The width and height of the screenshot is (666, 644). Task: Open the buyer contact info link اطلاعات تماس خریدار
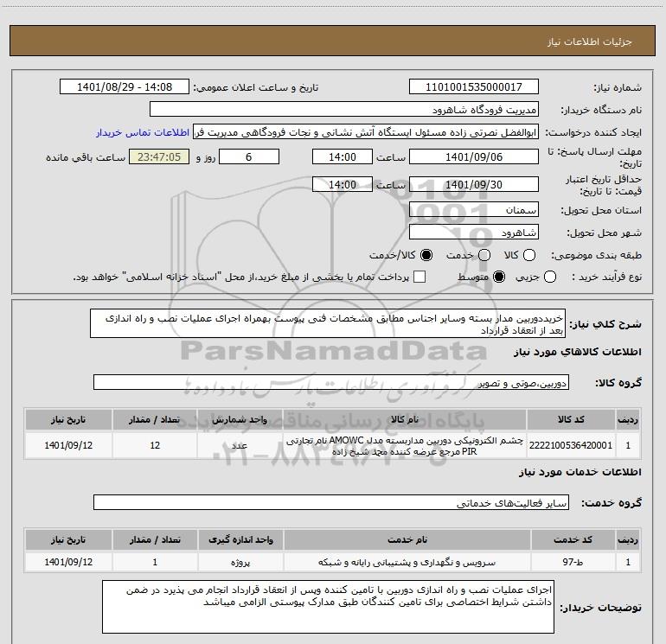pyautogui.click(x=143, y=132)
